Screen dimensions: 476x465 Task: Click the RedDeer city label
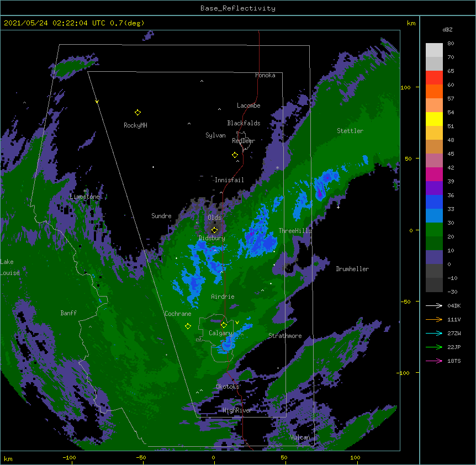pos(244,141)
